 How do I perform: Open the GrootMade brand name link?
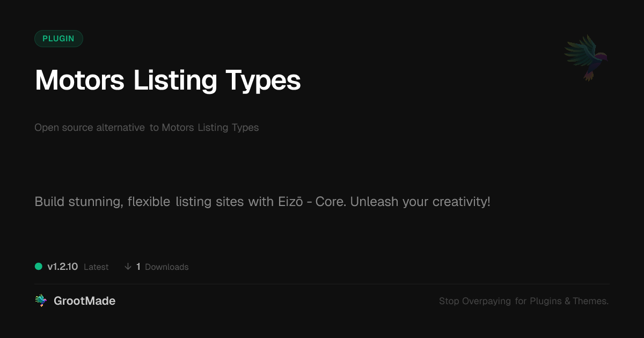pyautogui.click(x=84, y=301)
